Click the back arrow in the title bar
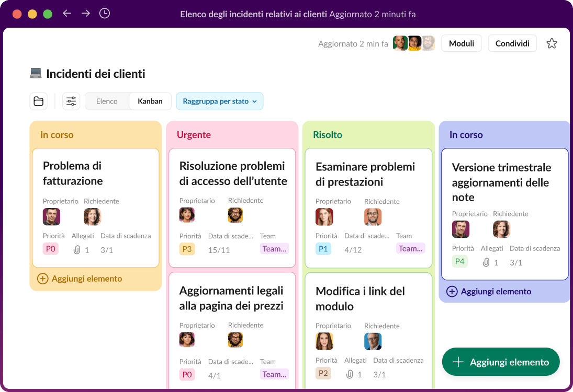573x392 pixels. point(67,14)
